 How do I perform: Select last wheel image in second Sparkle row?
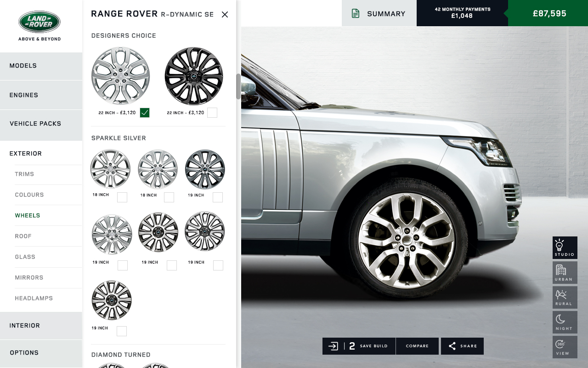tap(205, 231)
